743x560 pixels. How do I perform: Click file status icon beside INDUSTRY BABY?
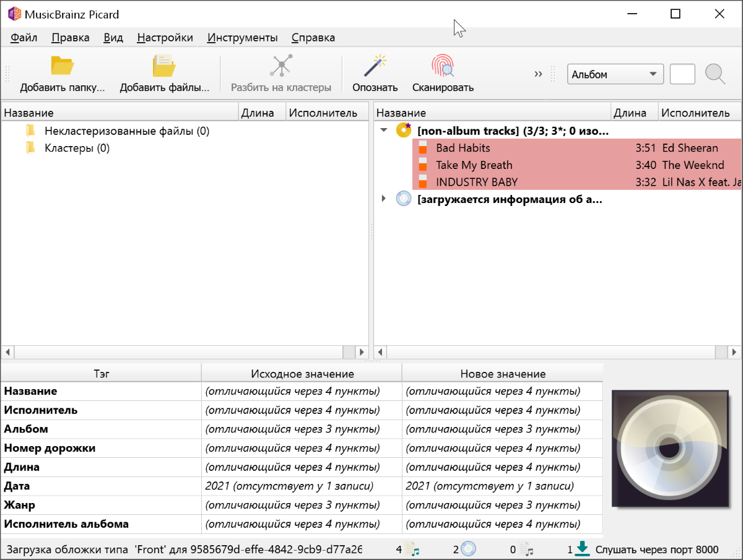(423, 181)
